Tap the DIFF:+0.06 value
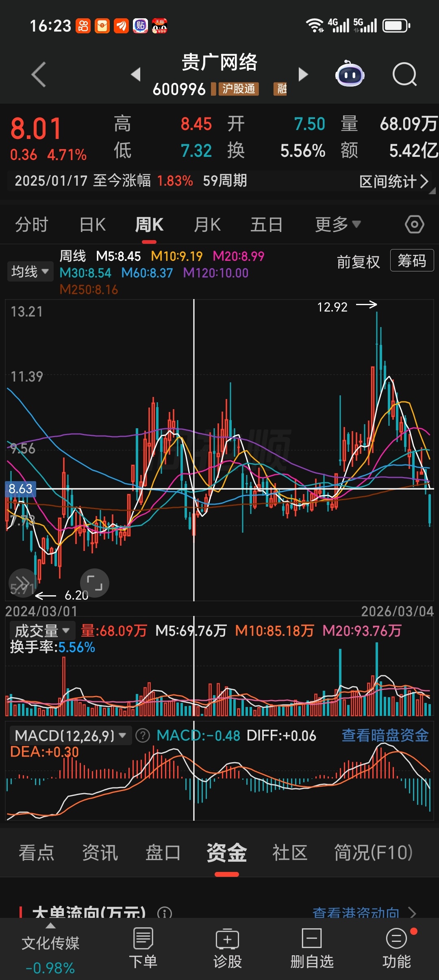The width and height of the screenshot is (439, 980). click(x=281, y=736)
